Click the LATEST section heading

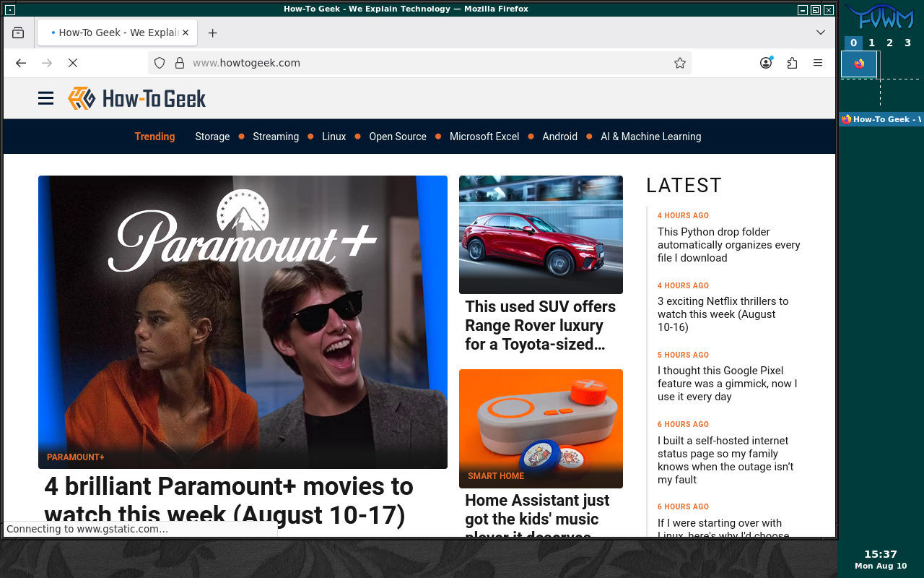coord(684,186)
